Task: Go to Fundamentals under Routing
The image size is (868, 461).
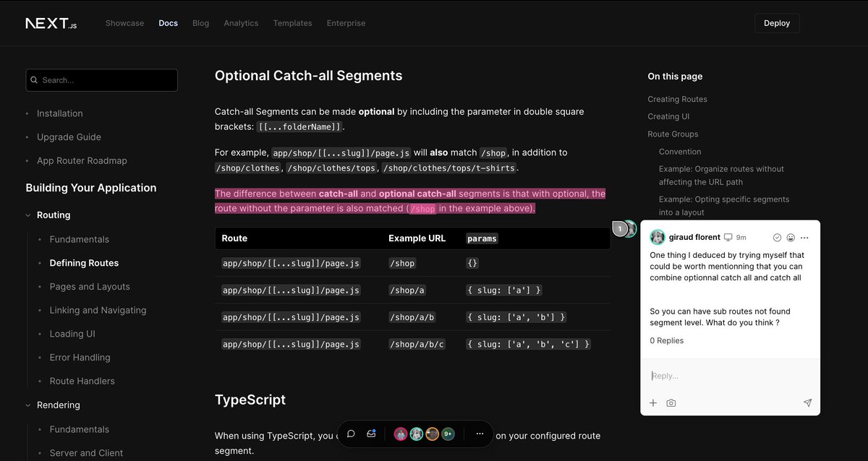Action: click(x=80, y=239)
